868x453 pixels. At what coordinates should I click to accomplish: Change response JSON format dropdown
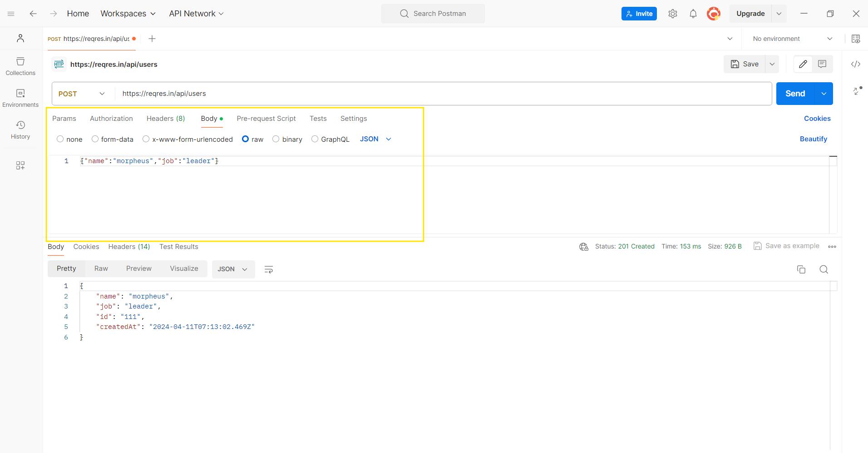click(x=233, y=269)
